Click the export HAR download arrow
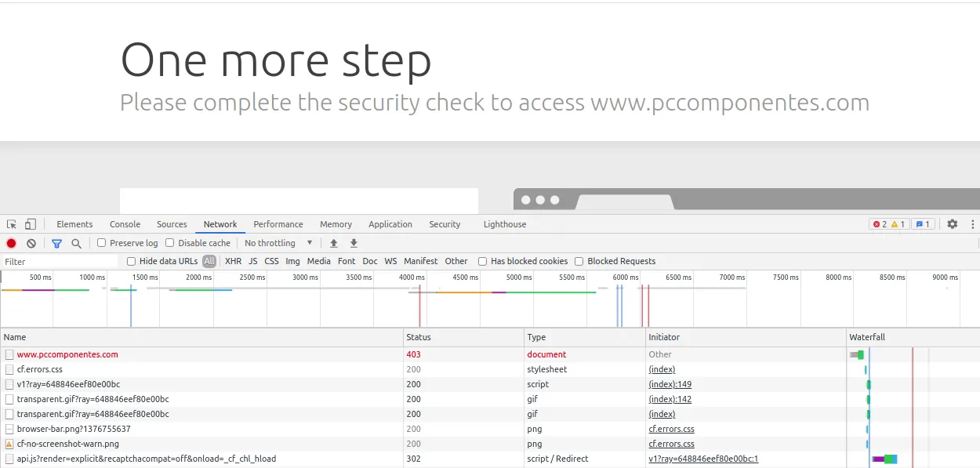Viewport: 980px width, 468px height. pyautogui.click(x=354, y=244)
